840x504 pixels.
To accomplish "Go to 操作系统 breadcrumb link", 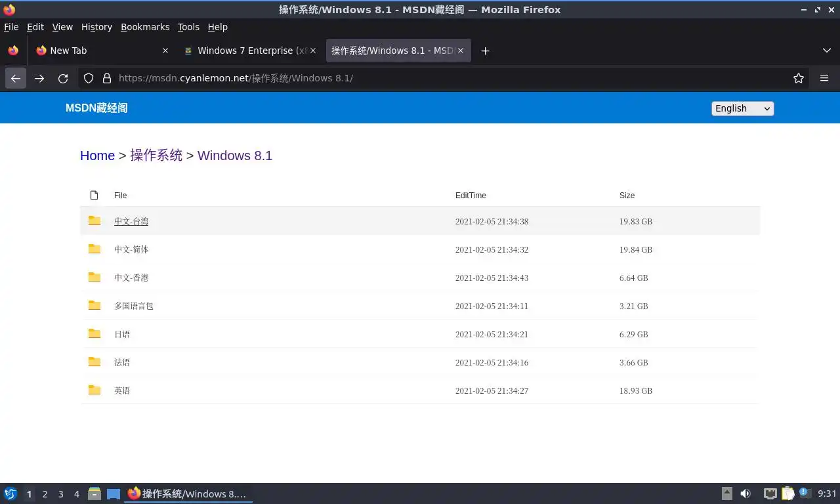I will 156,156.
